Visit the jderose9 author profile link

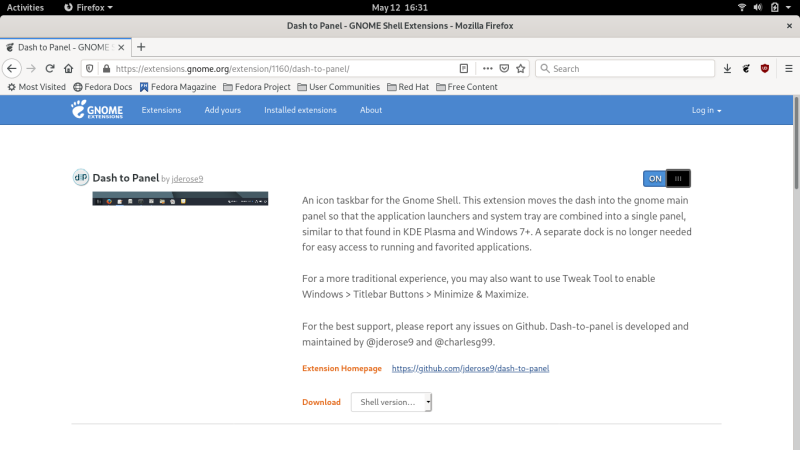coord(187,179)
